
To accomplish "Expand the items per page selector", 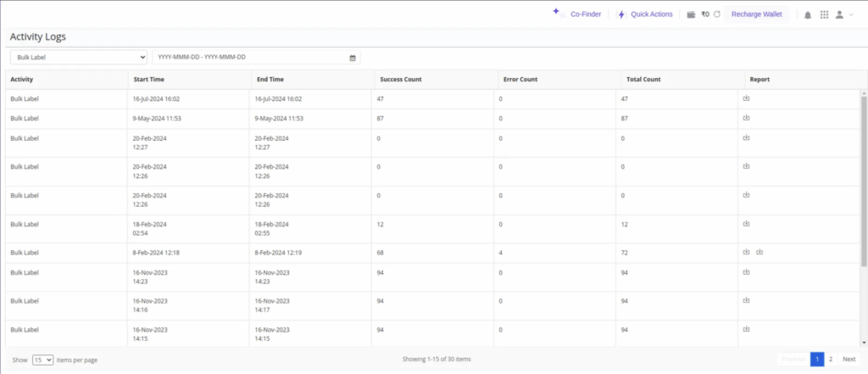I will [43, 360].
